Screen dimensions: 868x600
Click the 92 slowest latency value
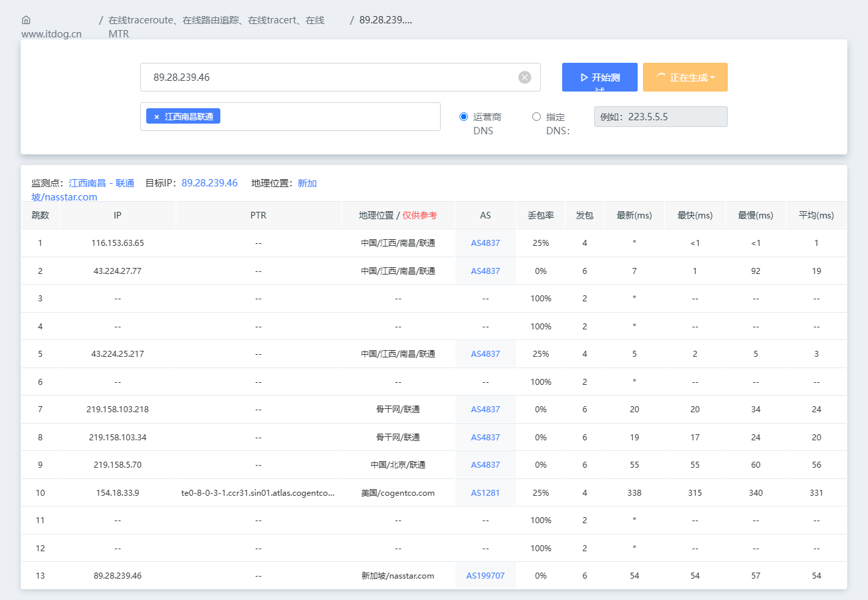pos(756,271)
